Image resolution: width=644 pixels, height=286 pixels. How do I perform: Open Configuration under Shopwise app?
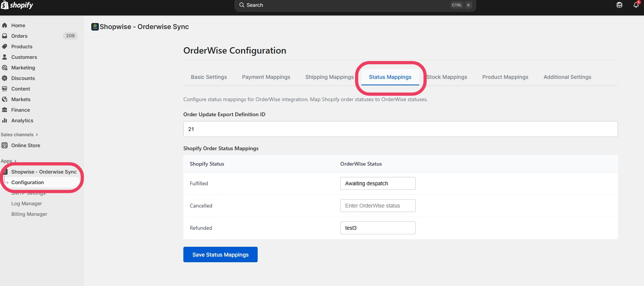click(x=28, y=182)
